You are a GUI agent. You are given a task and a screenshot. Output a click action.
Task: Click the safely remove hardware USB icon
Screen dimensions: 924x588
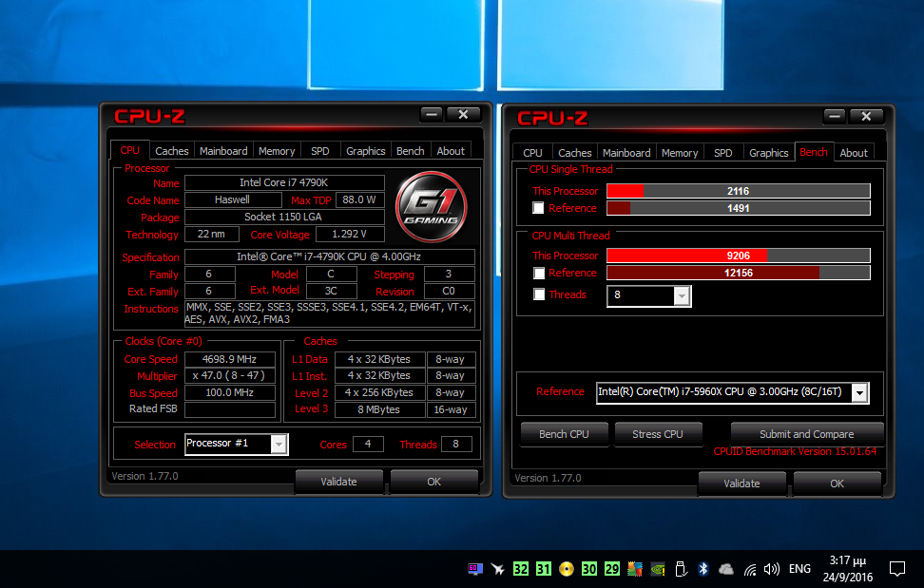click(681, 569)
